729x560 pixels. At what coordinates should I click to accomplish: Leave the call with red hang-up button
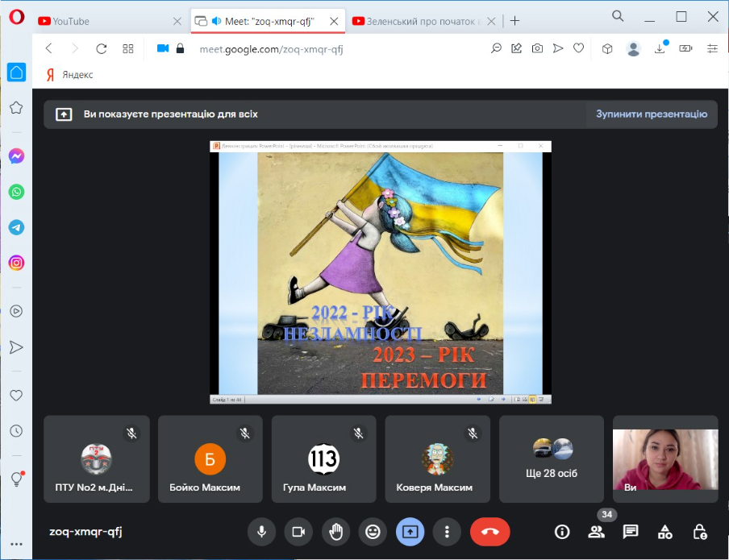tap(490, 532)
